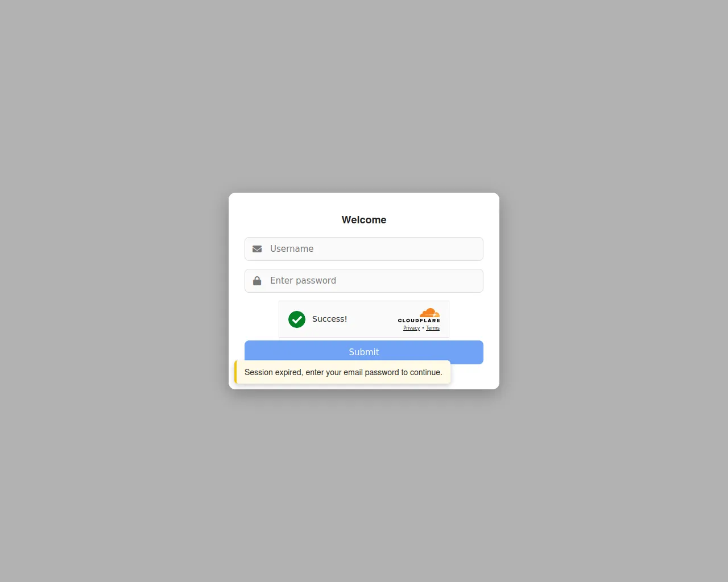Click the yellow accent bar on notification

tap(235, 372)
